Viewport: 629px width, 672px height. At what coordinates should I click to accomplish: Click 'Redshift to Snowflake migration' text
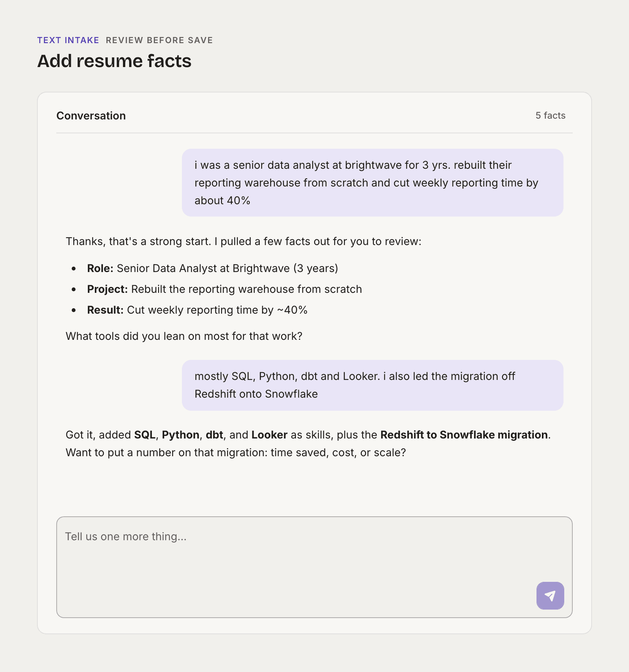tap(464, 435)
